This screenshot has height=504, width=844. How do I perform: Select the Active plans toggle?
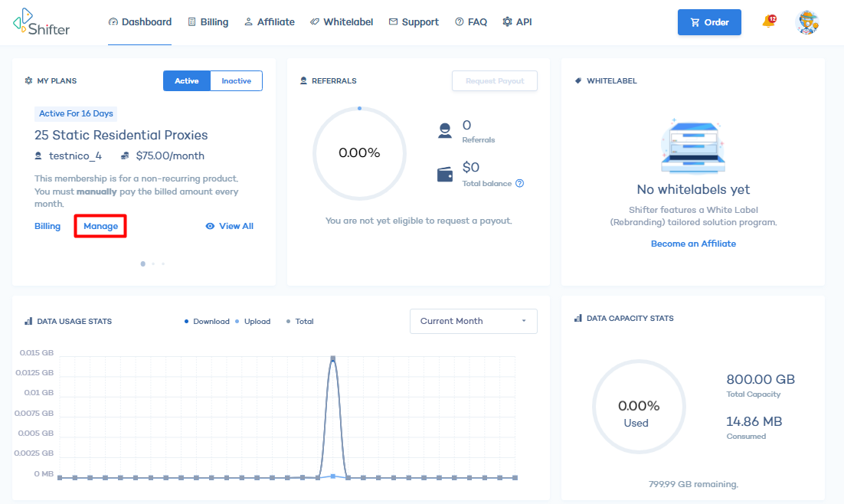(187, 80)
